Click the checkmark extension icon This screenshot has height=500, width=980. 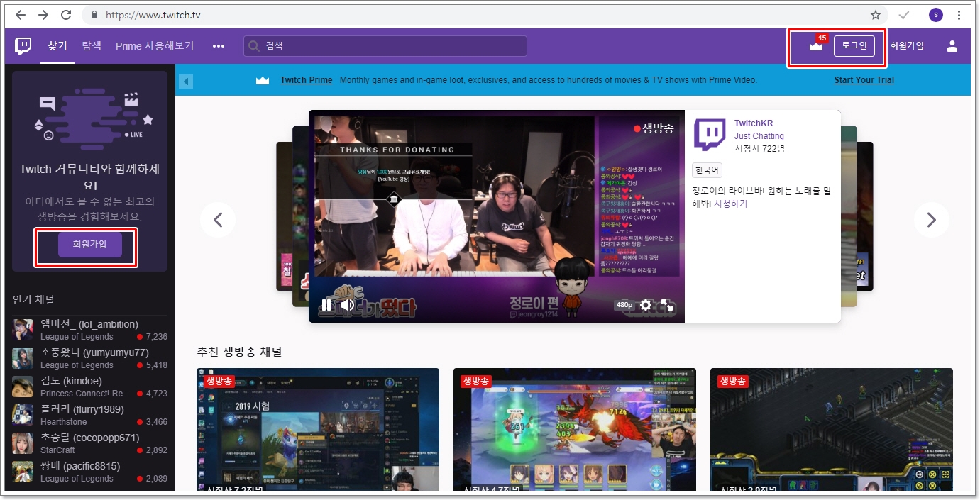pyautogui.click(x=904, y=15)
